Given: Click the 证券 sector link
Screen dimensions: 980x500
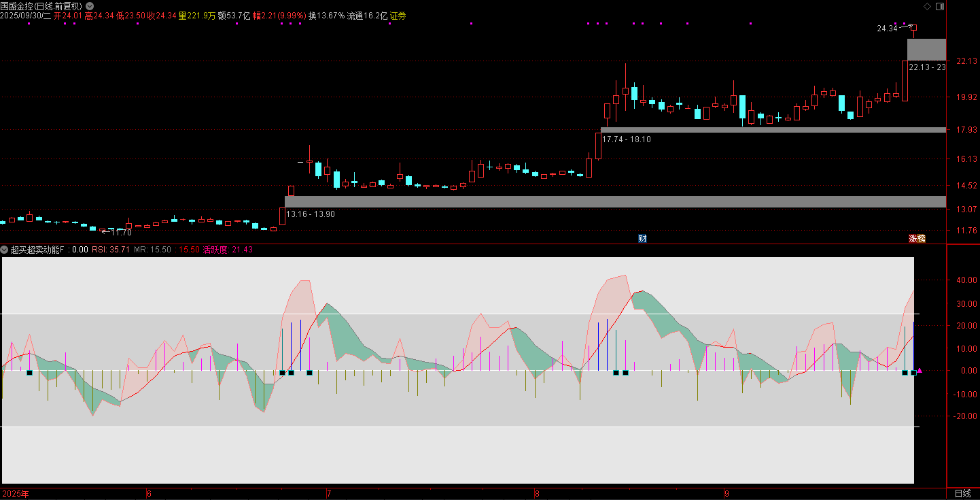Looking at the screenshot, I should (398, 16).
